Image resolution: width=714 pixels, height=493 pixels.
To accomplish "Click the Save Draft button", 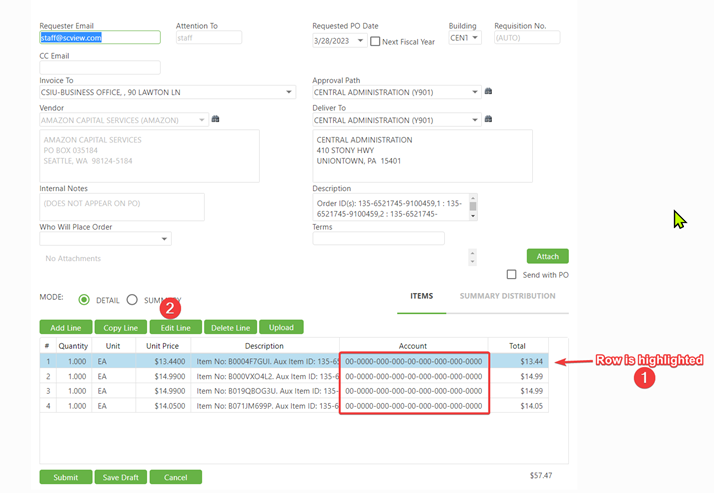I will click(121, 477).
